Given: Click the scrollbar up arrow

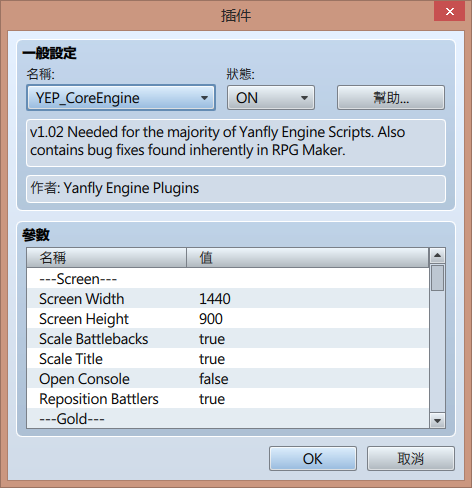Looking at the screenshot, I should [437, 256].
